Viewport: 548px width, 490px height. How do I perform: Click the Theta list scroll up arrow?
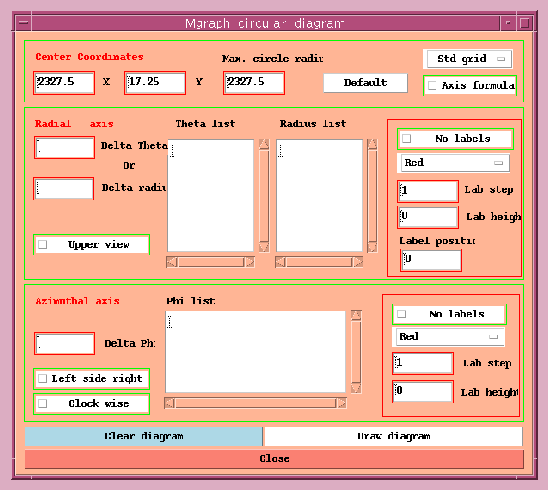point(264,144)
